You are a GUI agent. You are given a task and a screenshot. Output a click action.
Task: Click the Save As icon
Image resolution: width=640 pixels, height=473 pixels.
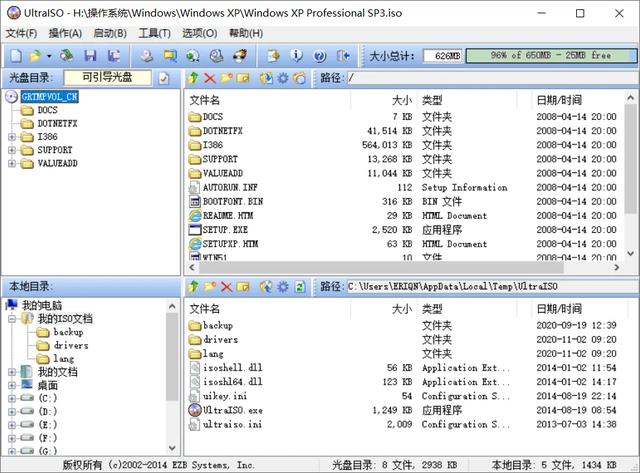click(x=114, y=56)
